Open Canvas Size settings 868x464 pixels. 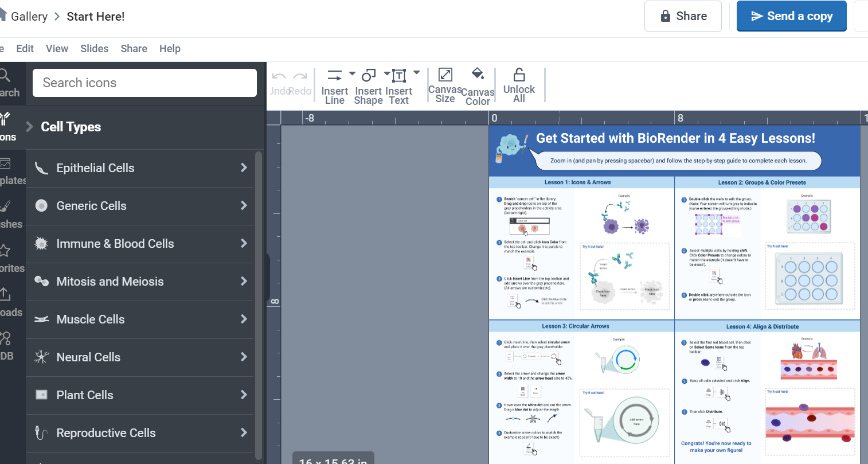tap(445, 85)
